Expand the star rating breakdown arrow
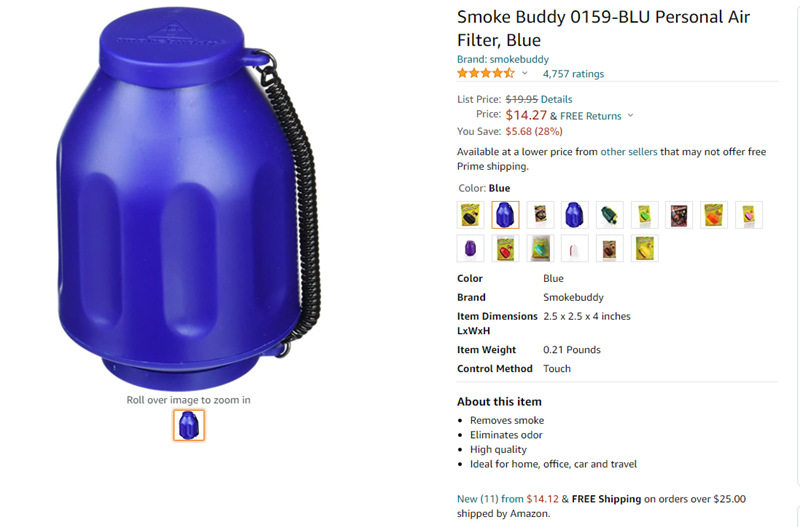Image resolution: width=800 pixels, height=527 pixels. 524,73
